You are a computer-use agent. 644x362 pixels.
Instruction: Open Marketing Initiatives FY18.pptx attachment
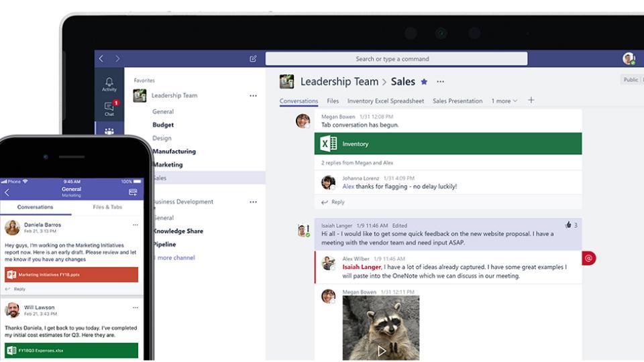coord(72,275)
